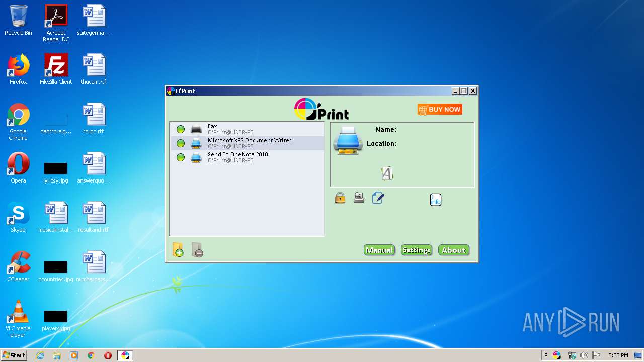The image size is (644, 362).
Task: Click the printer settings icon beside the padlock
Action: pyautogui.click(x=359, y=198)
